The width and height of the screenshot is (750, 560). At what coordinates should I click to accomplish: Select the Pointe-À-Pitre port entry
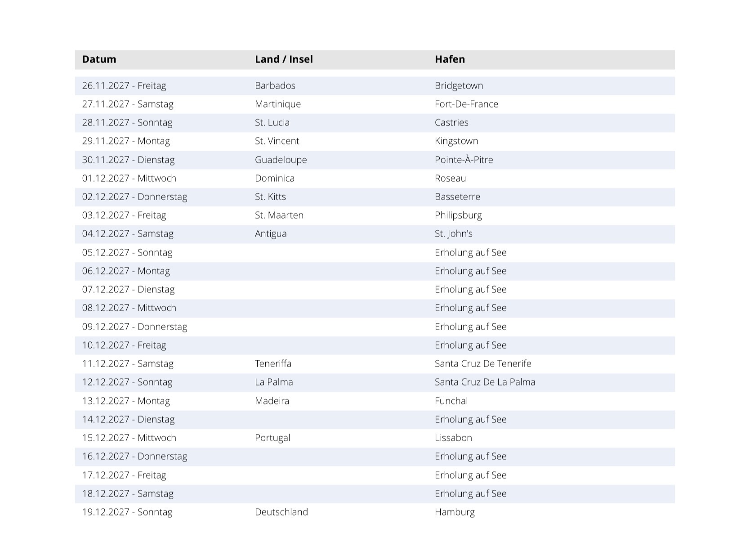click(x=464, y=160)
